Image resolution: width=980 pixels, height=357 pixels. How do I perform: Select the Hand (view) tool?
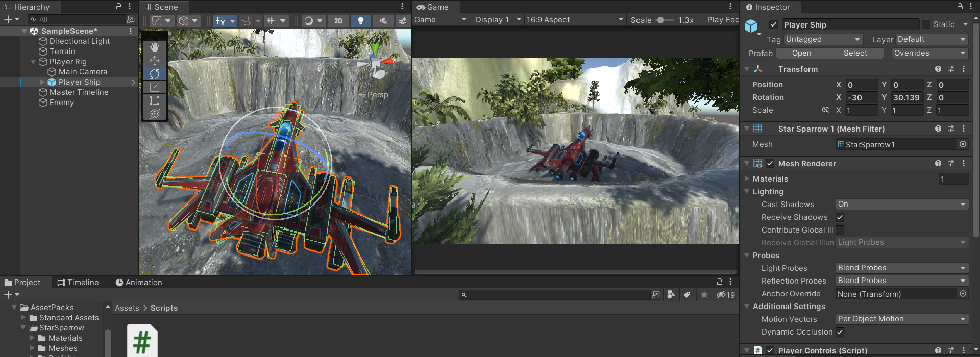coord(155,47)
